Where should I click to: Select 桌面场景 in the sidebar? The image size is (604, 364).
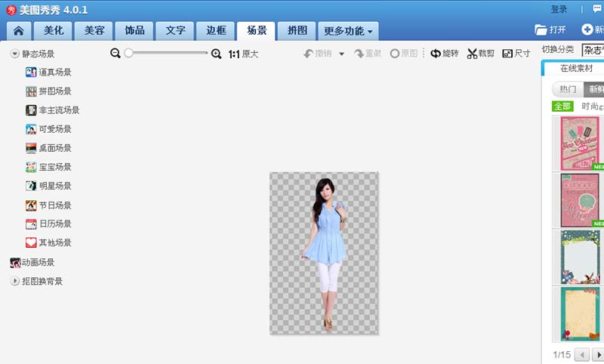(x=48, y=148)
